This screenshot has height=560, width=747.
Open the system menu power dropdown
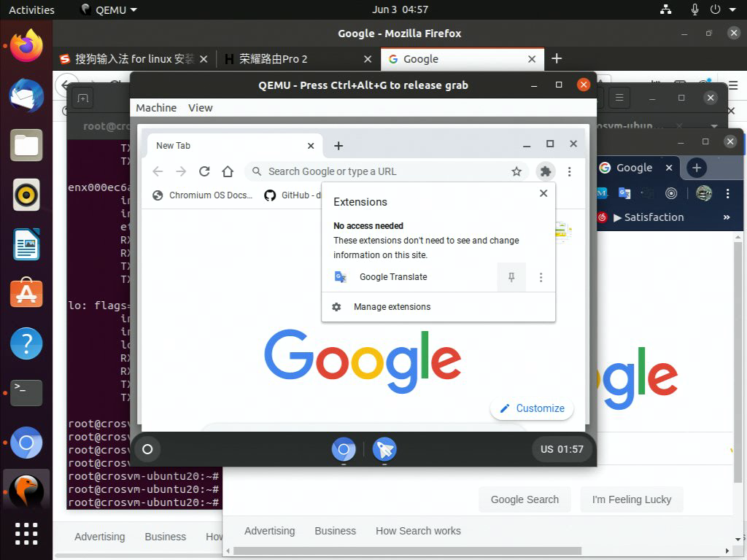[732, 9]
